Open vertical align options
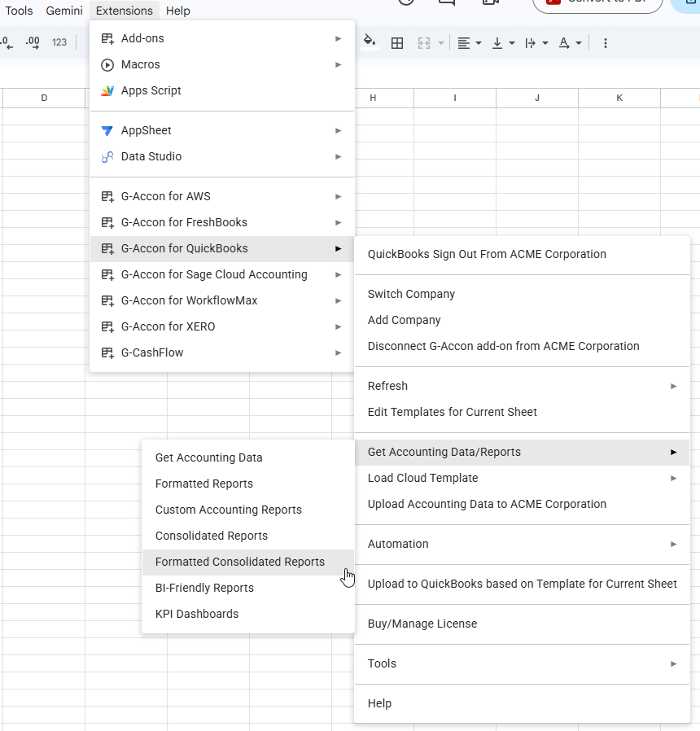The height and width of the screenshot is (731, 700). [503, 43]
